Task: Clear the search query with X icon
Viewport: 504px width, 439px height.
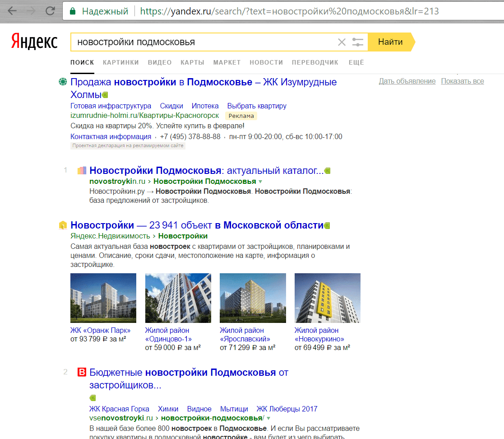Action: [x=342, y=42]
